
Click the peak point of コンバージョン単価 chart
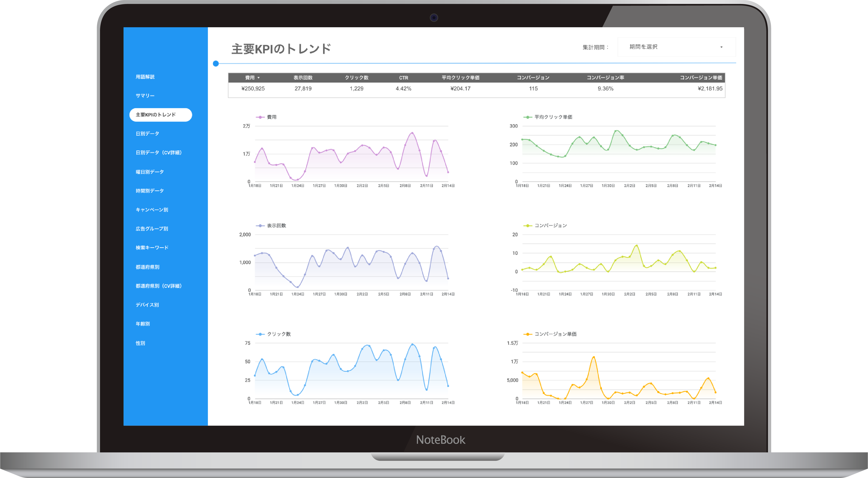[593, 357]
